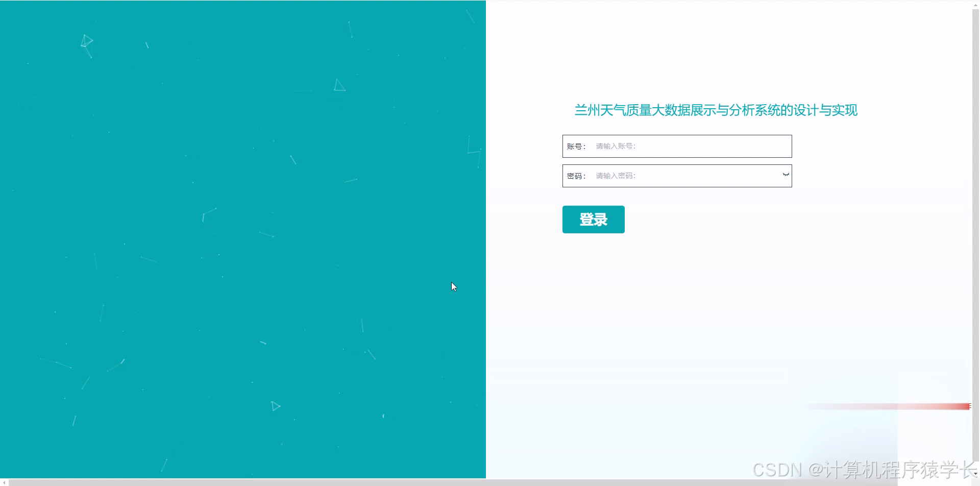The width and height of the screenshot is (980, 486).
Task: Click the 账号 label in the login form
Action: 576,146
